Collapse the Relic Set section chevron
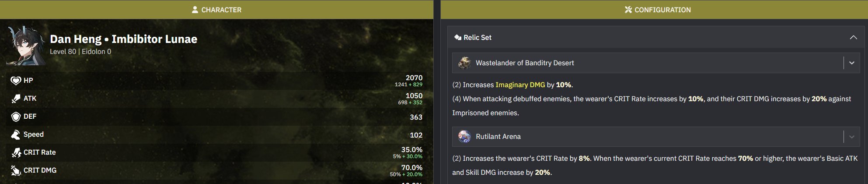This screenshot has height=184, width=868. click(853, 38)
